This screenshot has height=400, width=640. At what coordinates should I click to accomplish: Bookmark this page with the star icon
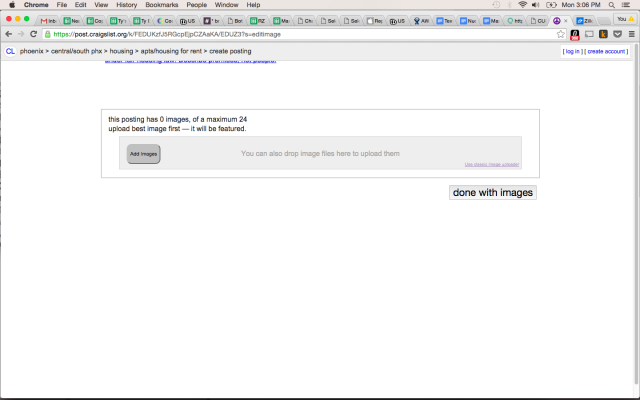coord(561,34)
